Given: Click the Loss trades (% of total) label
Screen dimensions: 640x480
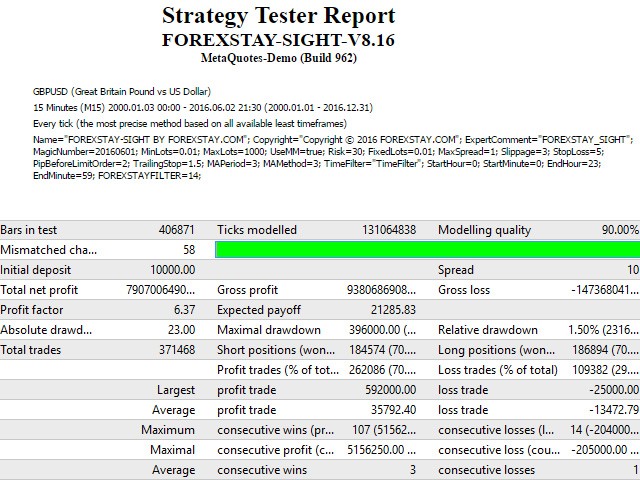Looking at the screenshot, I should pyautogui.click(x=498, y=370).
